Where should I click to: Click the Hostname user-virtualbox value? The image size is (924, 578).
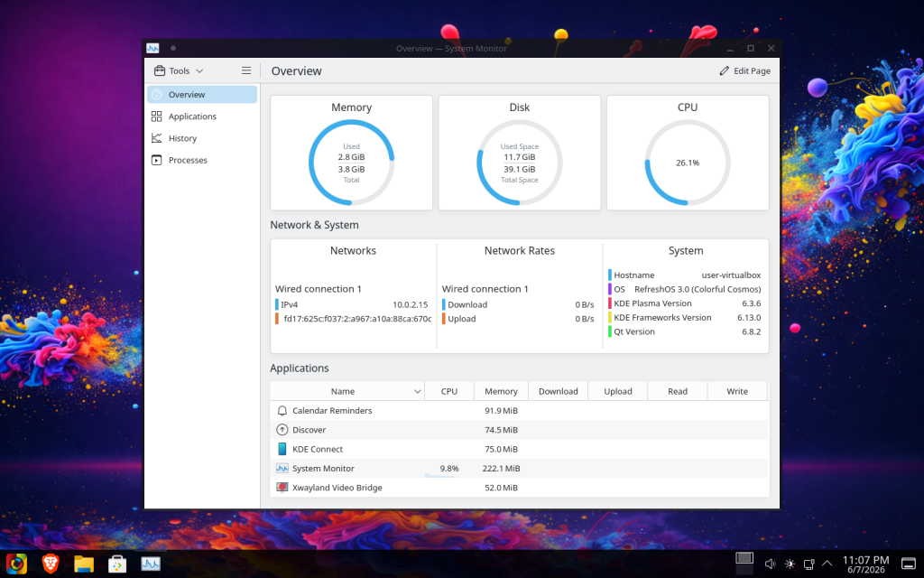pyautogui.click(x=731, y=275)
